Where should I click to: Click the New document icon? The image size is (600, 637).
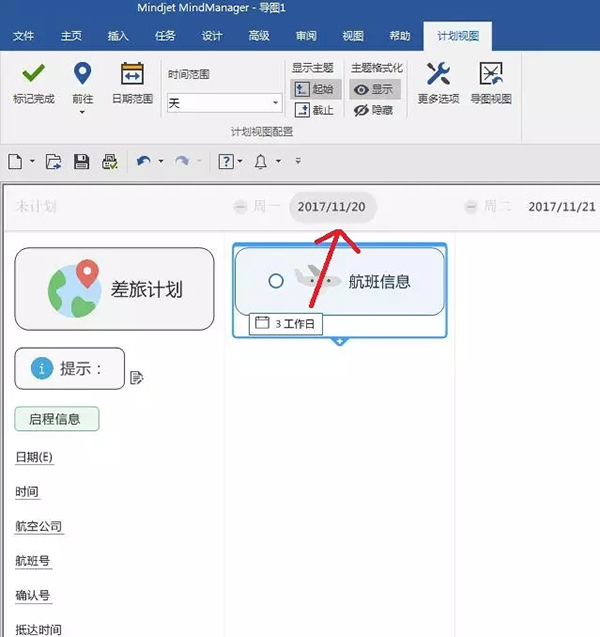pyautogui.click(x=15, y=161)
